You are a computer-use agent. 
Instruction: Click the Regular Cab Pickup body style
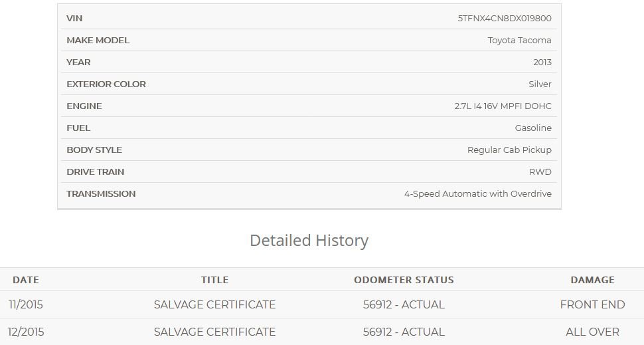coord(509,150)
